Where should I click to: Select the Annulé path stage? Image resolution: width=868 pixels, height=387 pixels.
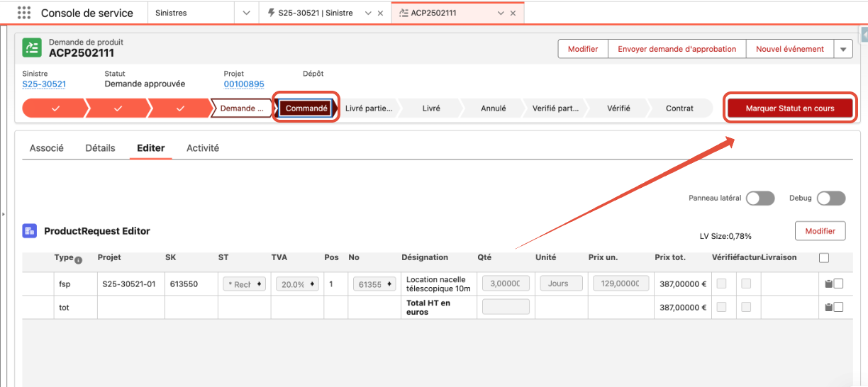click(494, 108)
